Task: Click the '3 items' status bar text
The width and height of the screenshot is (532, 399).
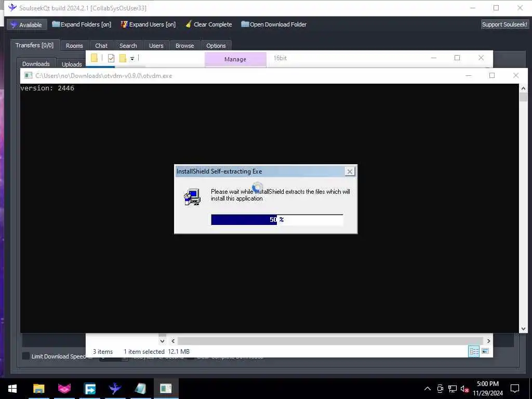Action: 103,352
